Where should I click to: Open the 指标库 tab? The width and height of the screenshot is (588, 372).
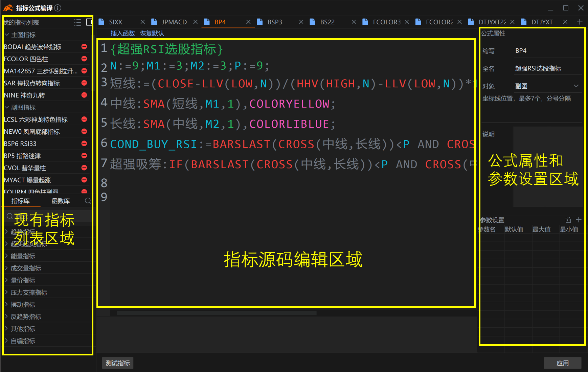20,201
